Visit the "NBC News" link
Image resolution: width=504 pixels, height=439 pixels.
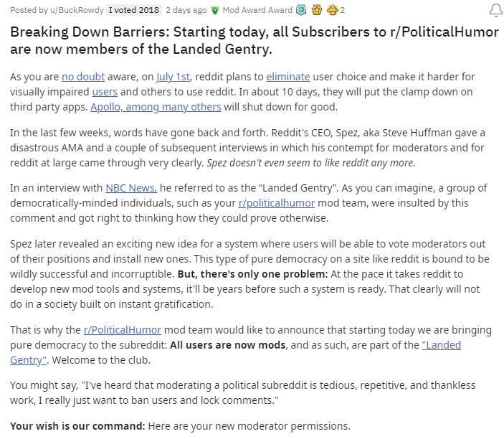click(x=131, y=188)
